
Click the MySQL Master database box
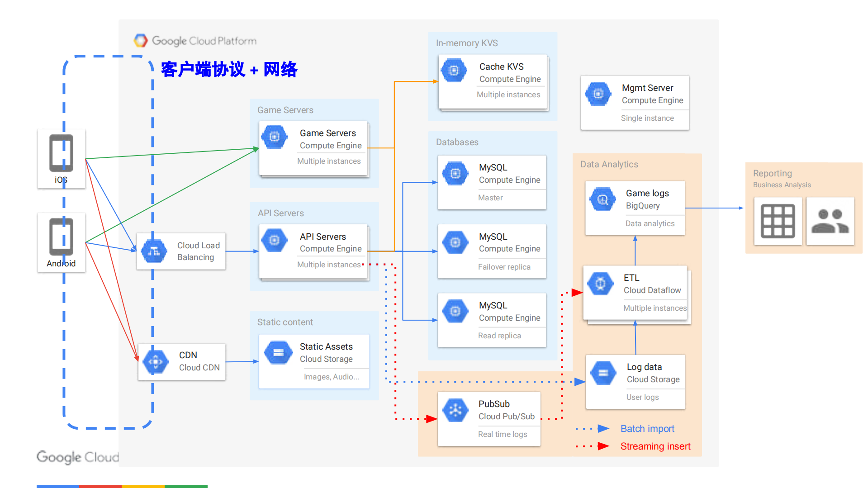point(491,183)
